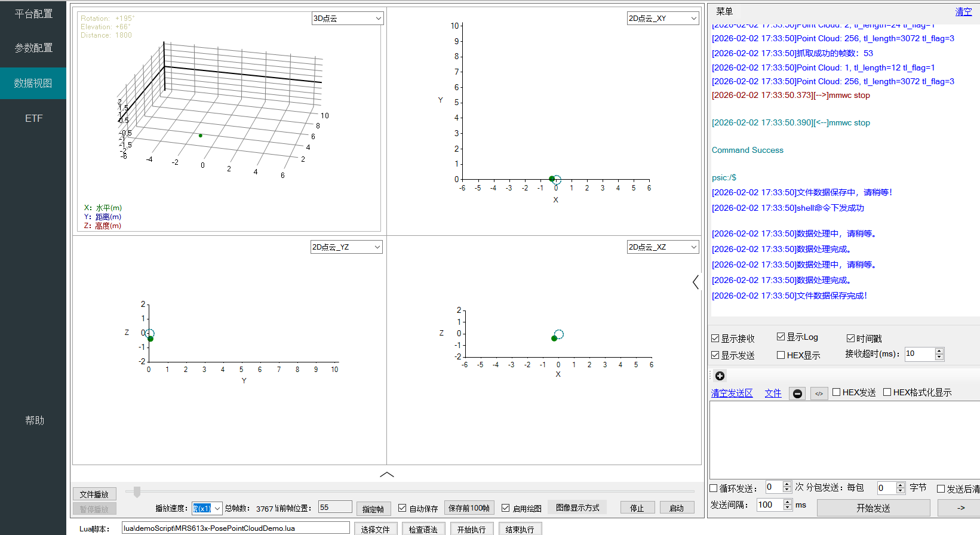Open the ETF sidebar page

click(x=33, y=118)
